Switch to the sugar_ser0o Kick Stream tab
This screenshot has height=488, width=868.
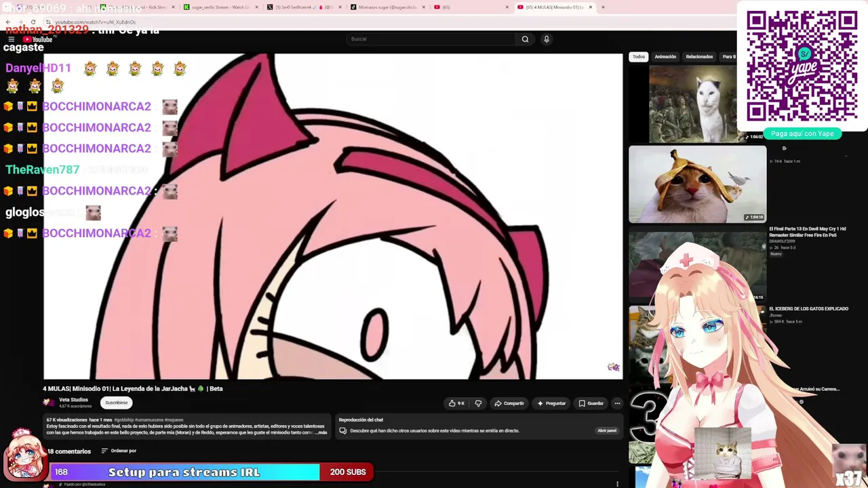tap(221, 7)
